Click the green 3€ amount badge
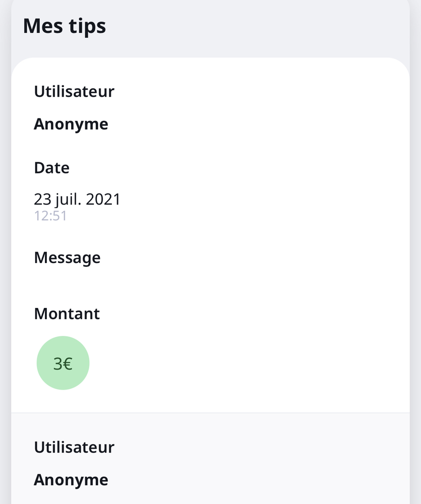 (x=63, y=363)
